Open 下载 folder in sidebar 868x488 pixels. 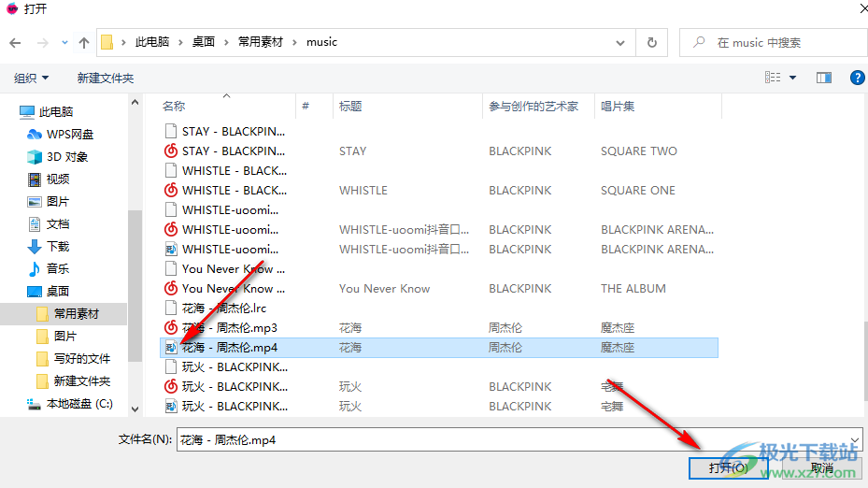coord(49,247)
